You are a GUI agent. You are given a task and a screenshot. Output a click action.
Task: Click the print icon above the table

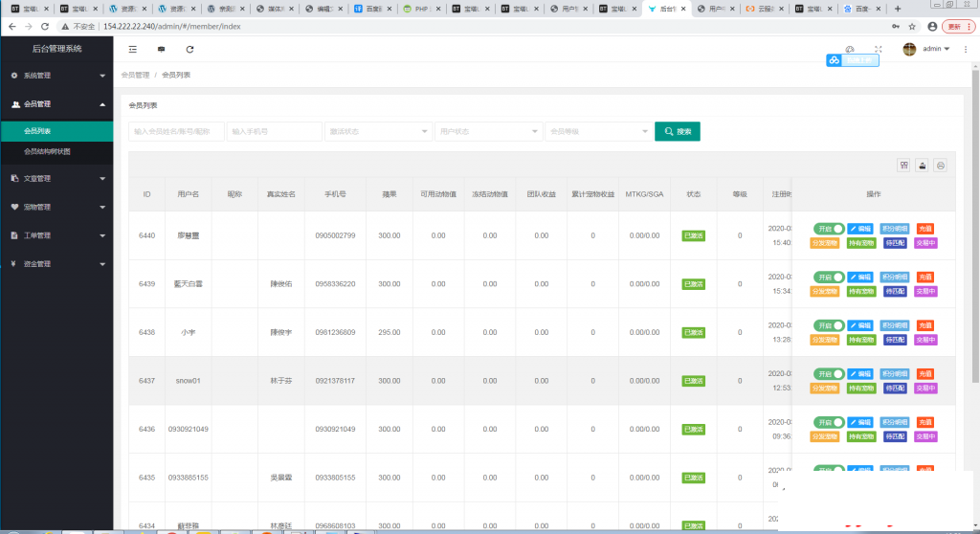tap(941, 165)
